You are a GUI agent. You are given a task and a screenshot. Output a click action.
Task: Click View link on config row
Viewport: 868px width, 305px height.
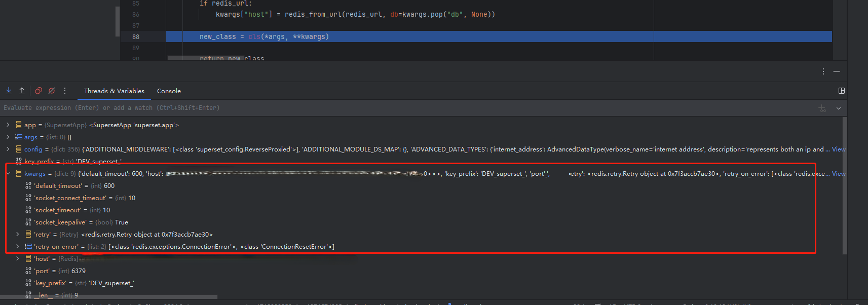click(x=839, y=149)
